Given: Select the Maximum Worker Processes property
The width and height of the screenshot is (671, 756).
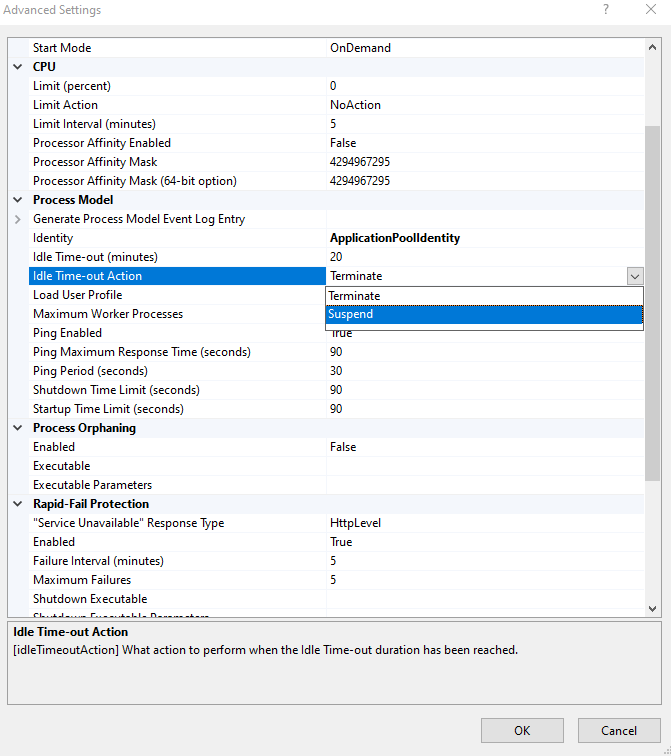Looking at the screenshot, I should tap(108, 314).
